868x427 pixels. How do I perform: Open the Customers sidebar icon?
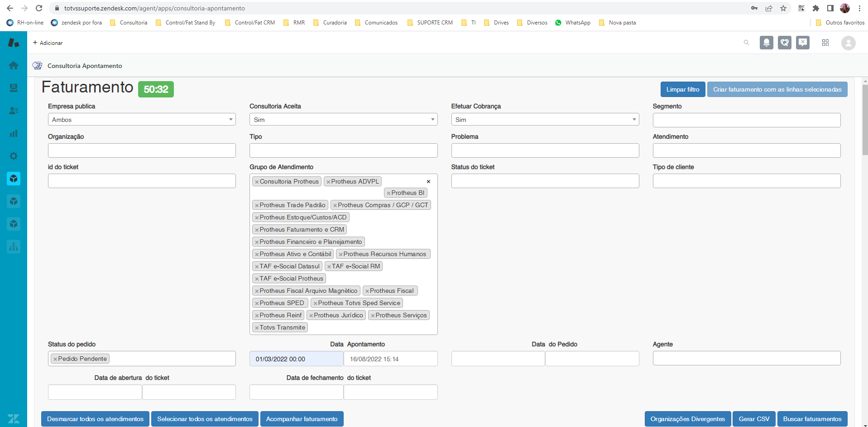pyautogui.click(x=14, y=111)
